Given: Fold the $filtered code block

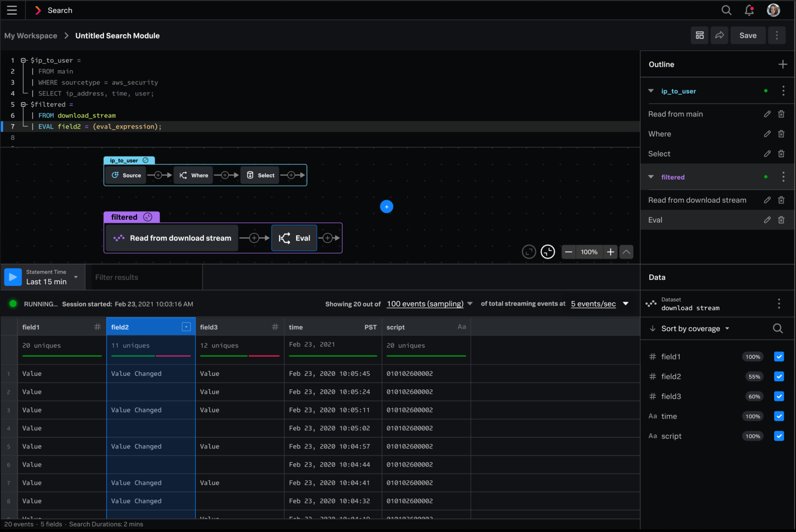Looking at the screenshot, I should coord(23,105).
